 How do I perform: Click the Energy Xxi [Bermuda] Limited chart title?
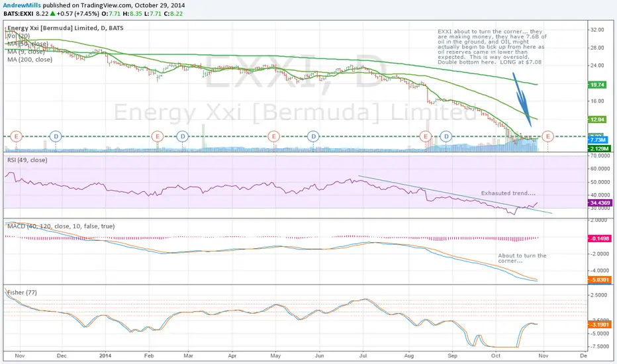click(66, 28)
